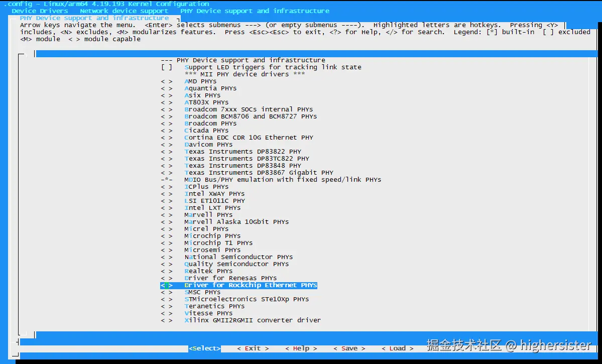Toggle Support LED triggers for tracking link state
Image resolution: width=602 pixels, height=364 pixels.
tap(261, 67)
